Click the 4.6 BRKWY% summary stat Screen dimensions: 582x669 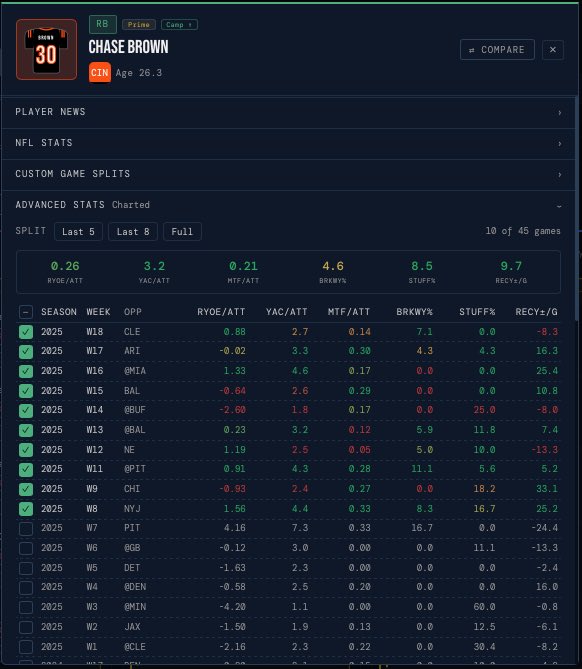[x=333, y=272]
